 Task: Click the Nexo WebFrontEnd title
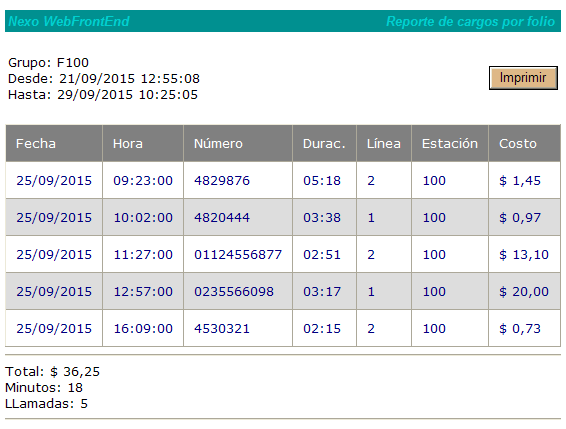69,21
